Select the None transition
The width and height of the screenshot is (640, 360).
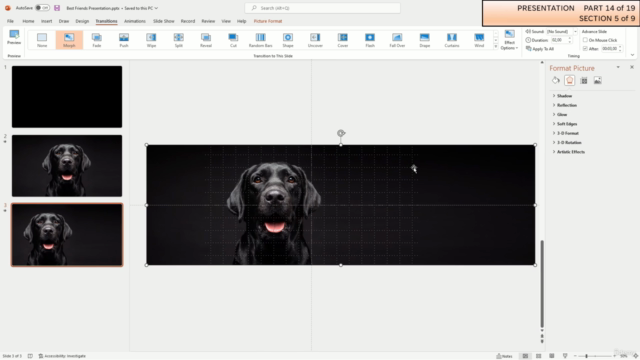click(42, 40)
